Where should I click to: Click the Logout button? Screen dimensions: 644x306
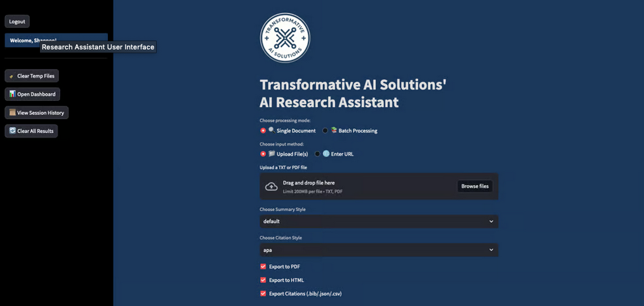pos(17,22)
